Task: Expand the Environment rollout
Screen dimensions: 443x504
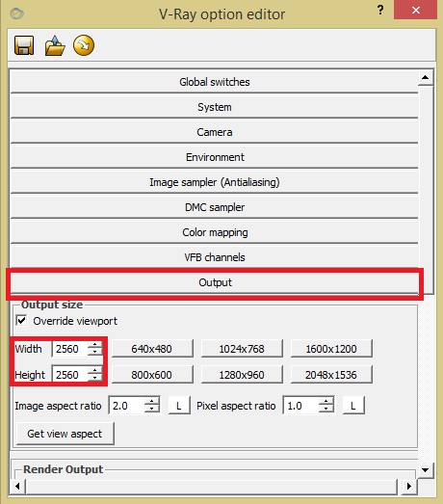Action: 214,157
